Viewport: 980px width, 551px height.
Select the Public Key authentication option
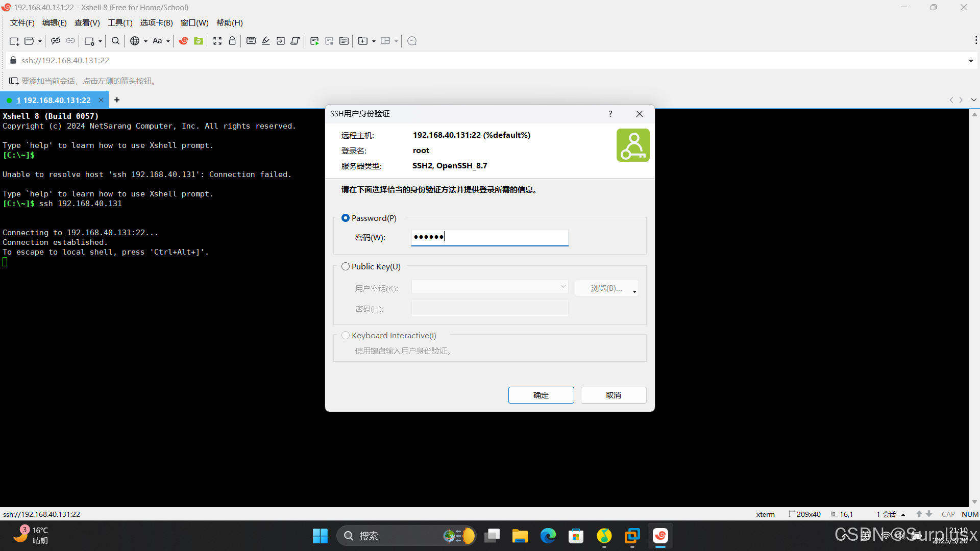346,266
